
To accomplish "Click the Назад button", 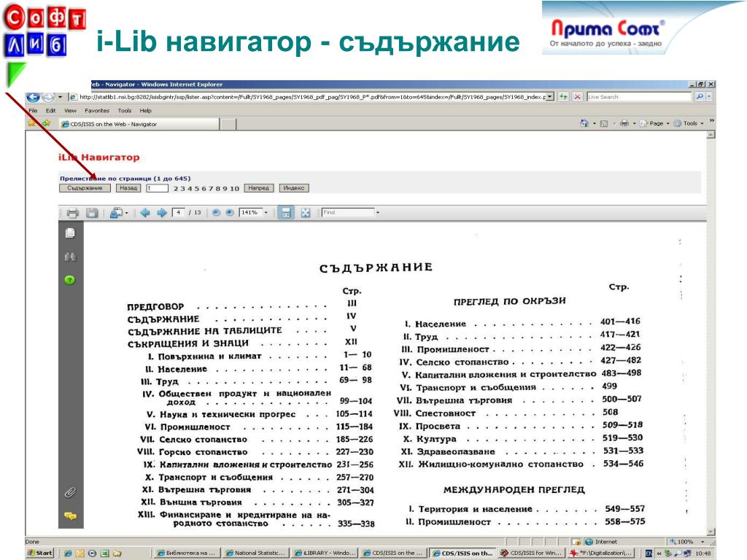I will click(128, 188).
